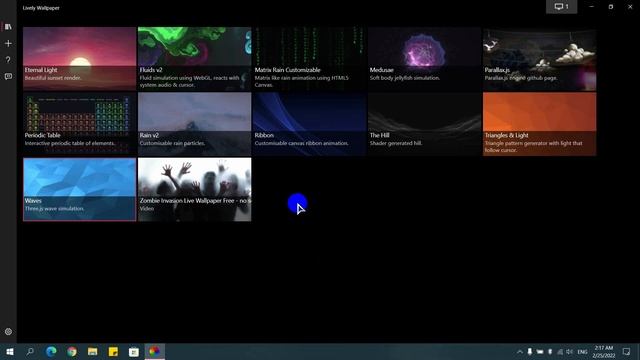The width and height of the screenshot is (640, 360).
Task: Choose the Triangles & Light wallpaper
Action: click(x=540, y=124)
